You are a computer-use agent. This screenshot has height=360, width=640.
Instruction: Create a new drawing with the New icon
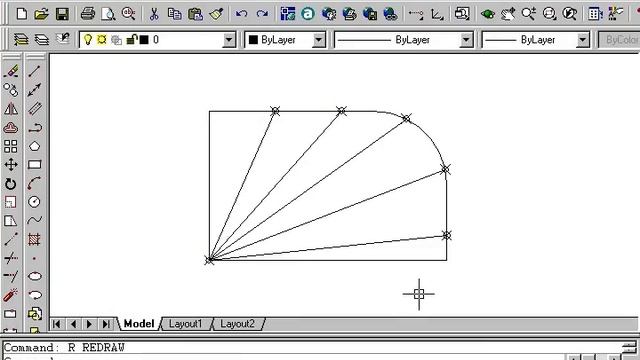point(22,14)
